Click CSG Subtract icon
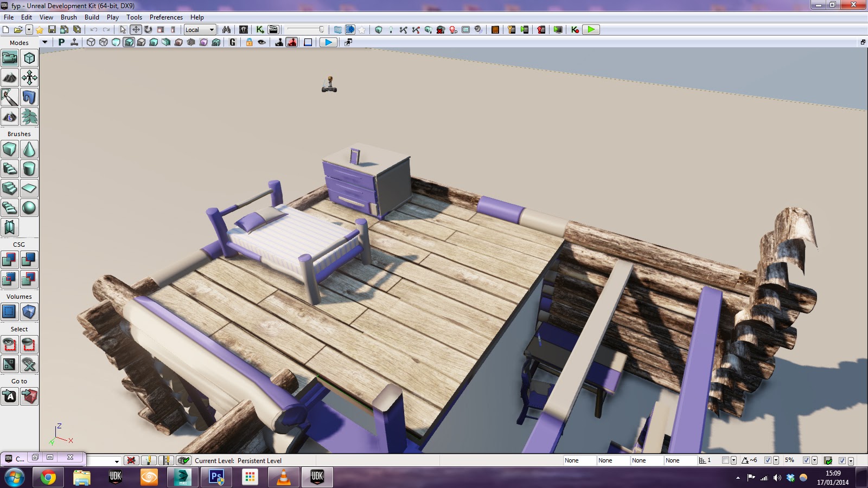Screen dimensions: 868x488 (x=29, y=260)
